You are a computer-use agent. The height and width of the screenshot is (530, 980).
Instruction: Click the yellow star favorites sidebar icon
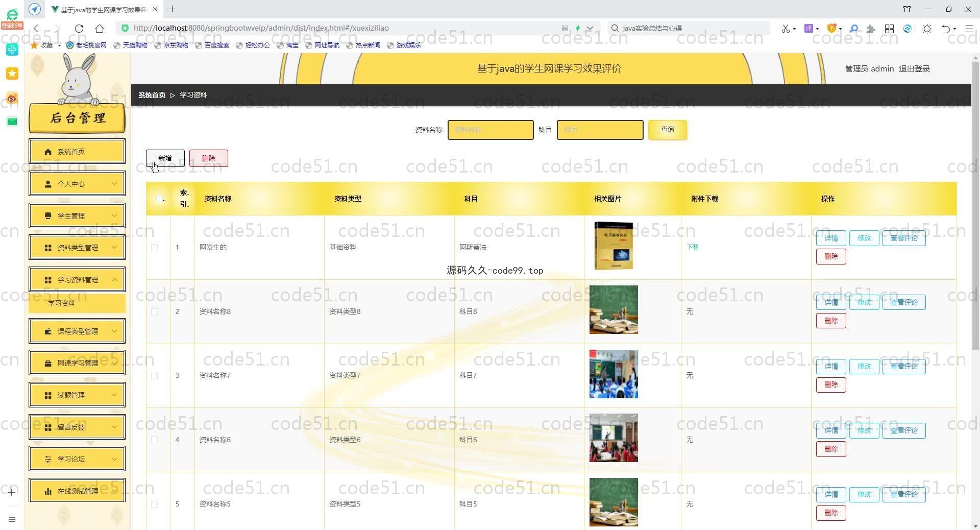coord(12,74)
